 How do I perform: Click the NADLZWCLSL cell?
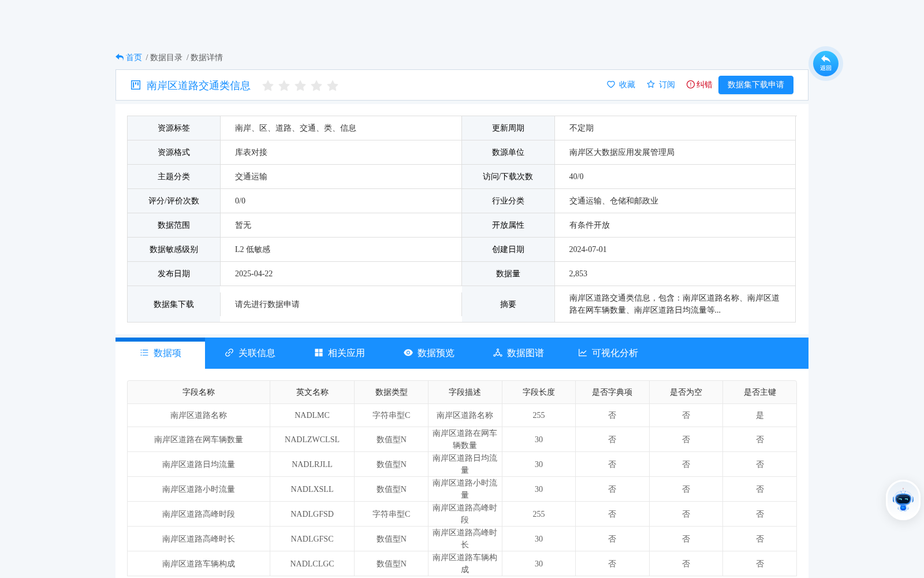312,440
